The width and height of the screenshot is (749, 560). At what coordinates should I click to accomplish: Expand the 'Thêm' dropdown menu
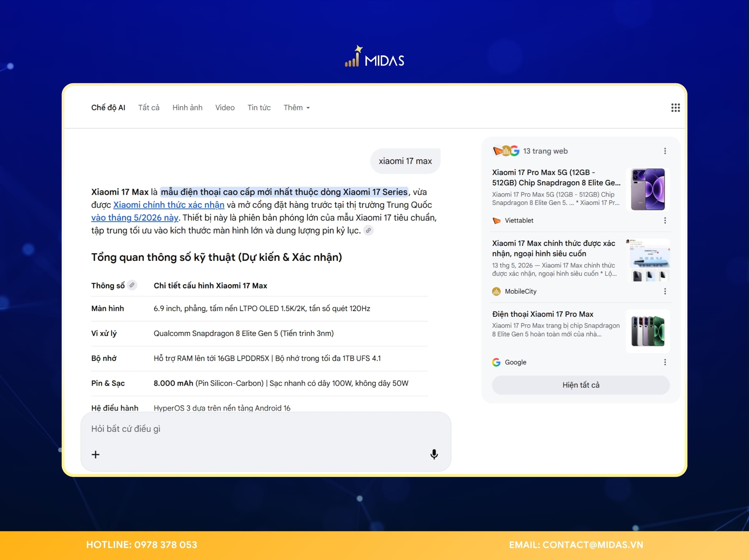(x=296, y=108)
